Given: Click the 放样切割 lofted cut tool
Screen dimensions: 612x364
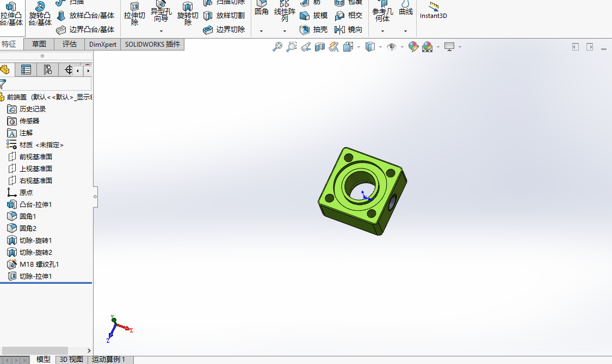Looking at the screenshot, I should point(224,16).
